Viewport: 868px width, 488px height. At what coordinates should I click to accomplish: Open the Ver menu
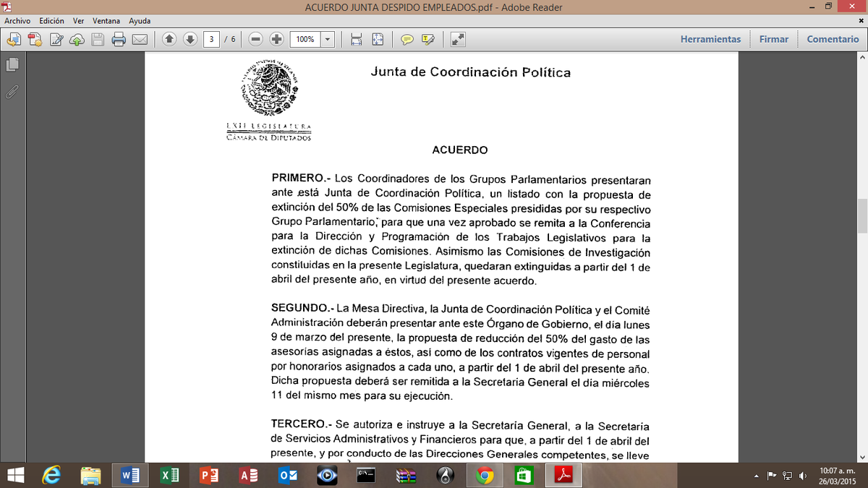79,21
